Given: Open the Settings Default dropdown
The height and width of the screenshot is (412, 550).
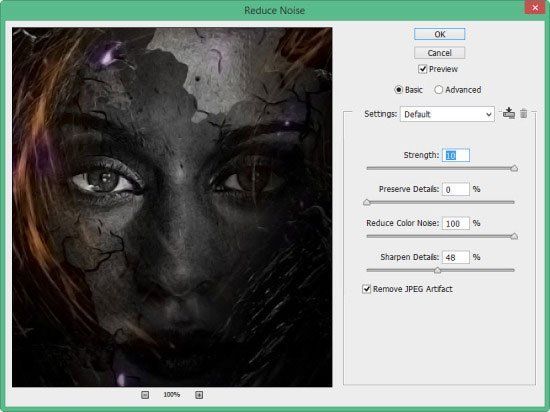Looking at the screenshot, I should [x=447, y=114].
